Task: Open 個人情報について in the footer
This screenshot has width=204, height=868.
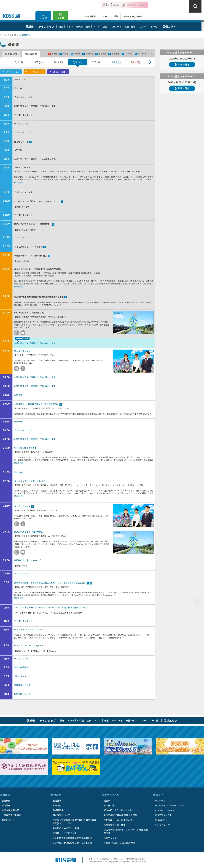Action: 61,815
